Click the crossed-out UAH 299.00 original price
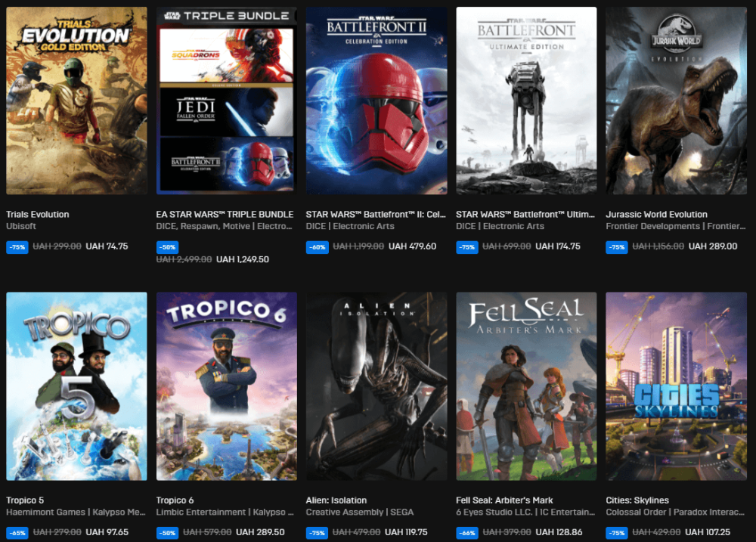This screenshot has width=756, height=542. click(x=57, y=246)
